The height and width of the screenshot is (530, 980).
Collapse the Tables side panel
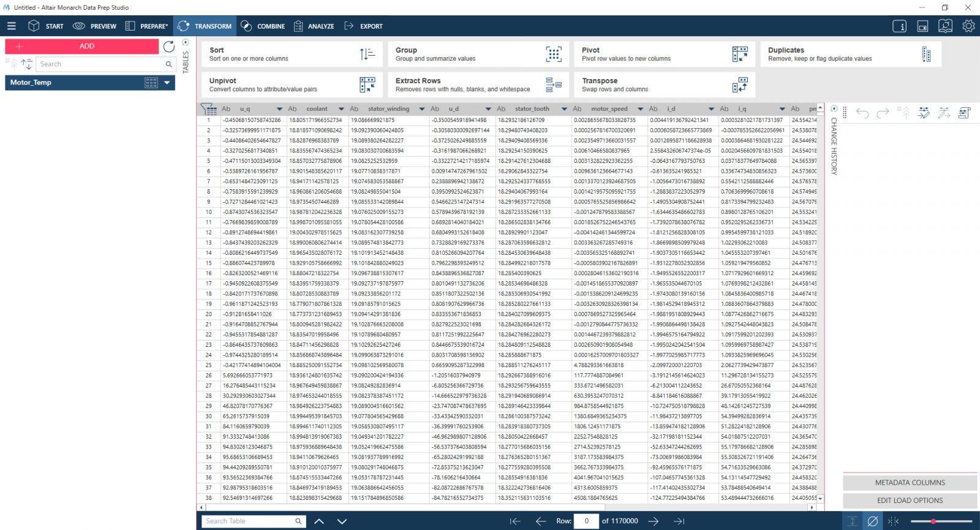186,43
